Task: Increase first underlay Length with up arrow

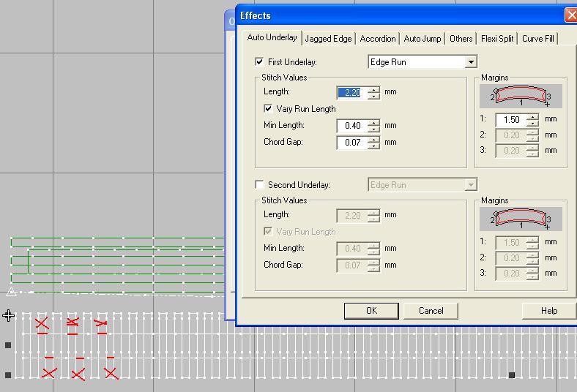Action: click(x=374, y=90)
